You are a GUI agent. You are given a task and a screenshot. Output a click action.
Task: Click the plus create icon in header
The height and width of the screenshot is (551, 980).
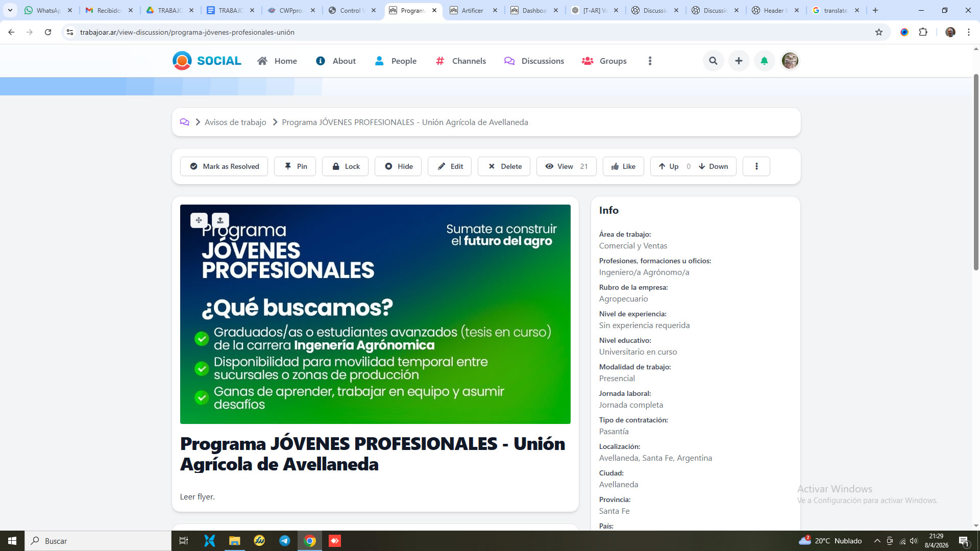tap(739, 61)
